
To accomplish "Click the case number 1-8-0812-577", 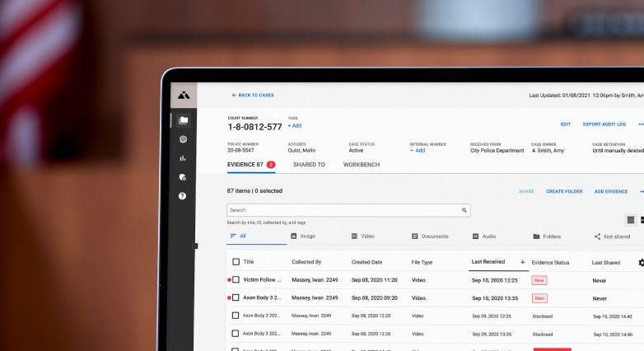I will [255, 127].
